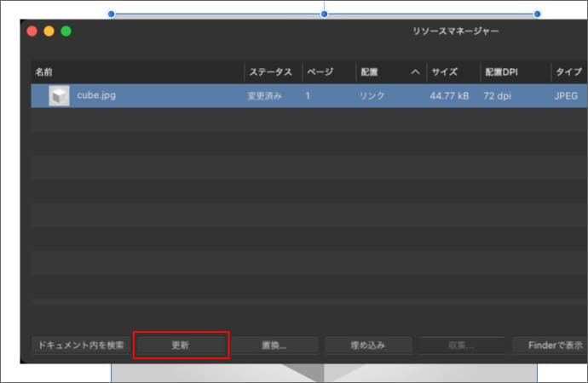Click the cube.jpg thumbnail icon

tap(59, 96)
